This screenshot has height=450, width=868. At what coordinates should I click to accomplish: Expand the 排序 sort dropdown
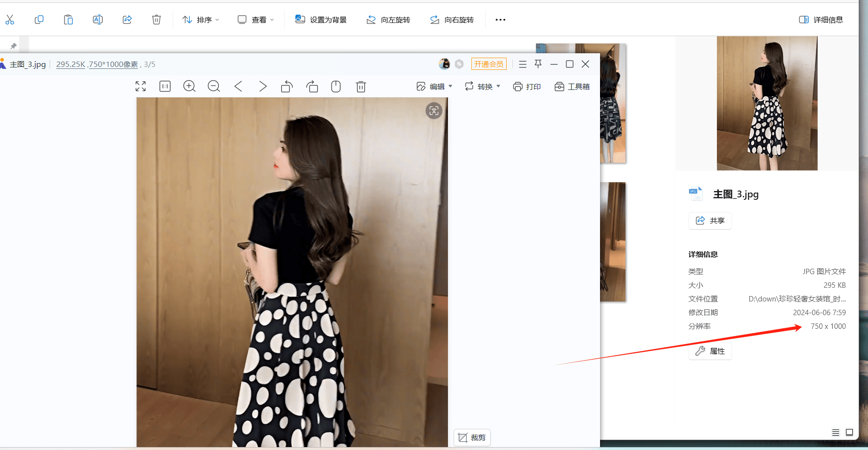201,20
